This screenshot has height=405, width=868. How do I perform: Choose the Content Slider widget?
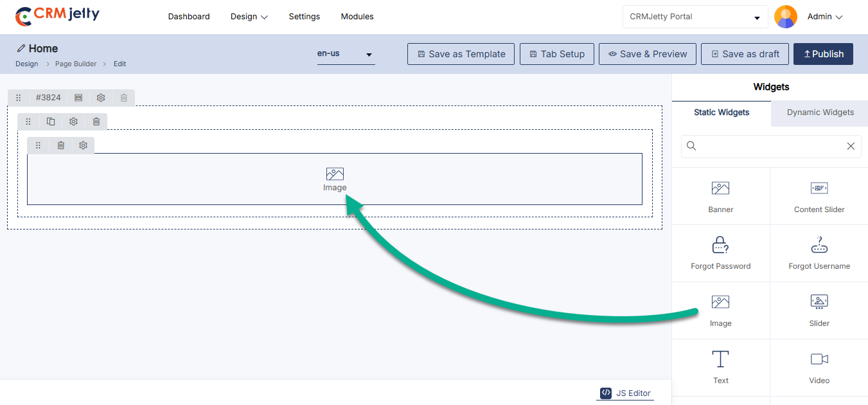click(x=819, y=196)
